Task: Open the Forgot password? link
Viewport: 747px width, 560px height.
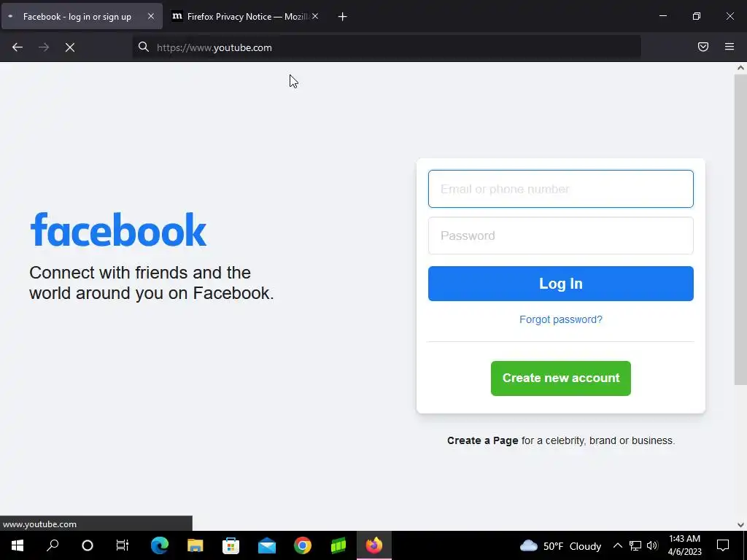Action: tap(561, 319)
